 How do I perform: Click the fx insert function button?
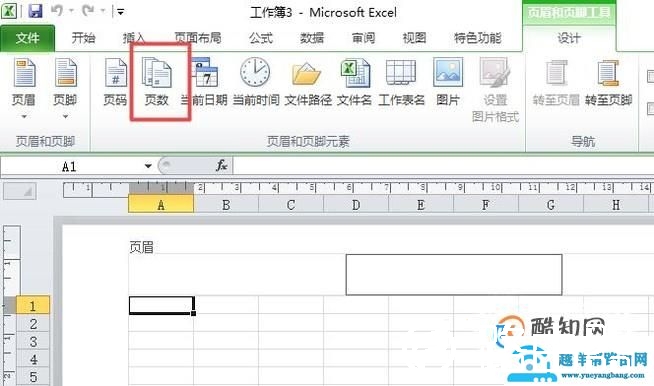(x=221, y=166)
